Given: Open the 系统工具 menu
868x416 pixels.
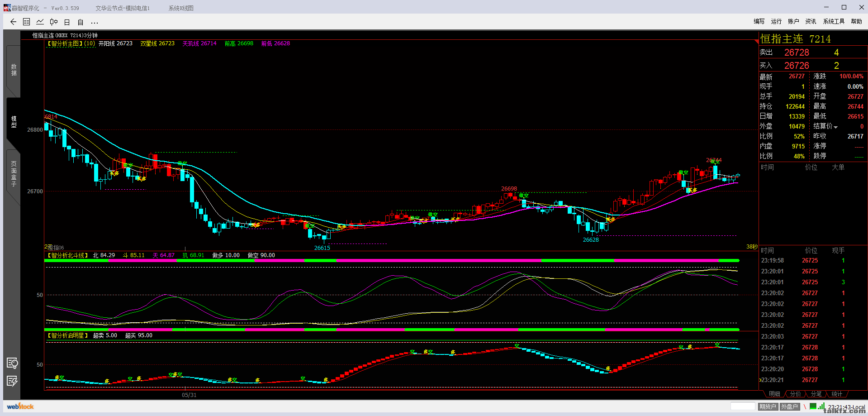Looking at the screenshot, I should point(834,21).
